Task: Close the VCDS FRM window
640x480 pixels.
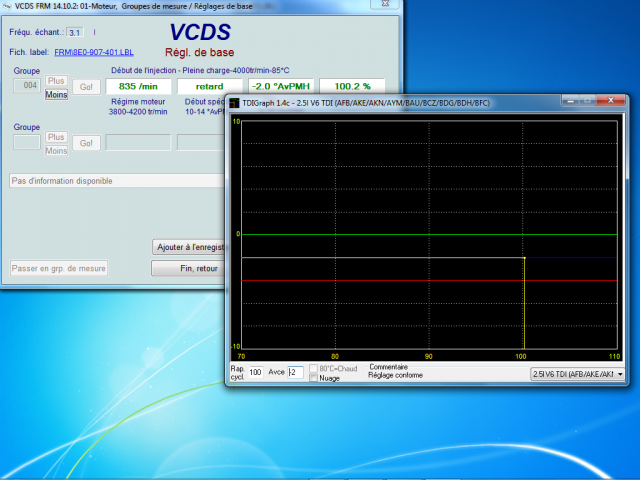Action: click(x=384, y=4)
